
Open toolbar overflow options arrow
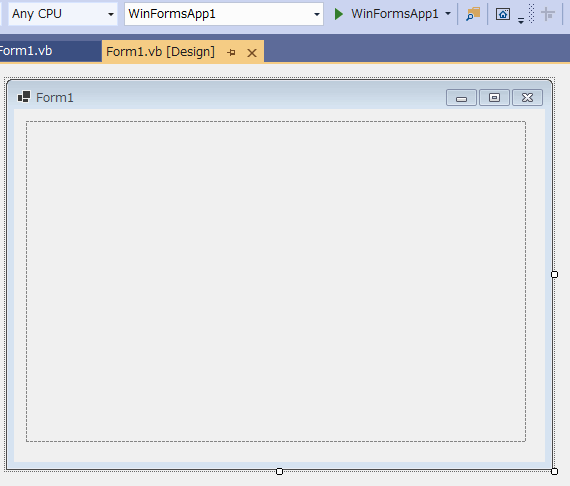point(521,21)
